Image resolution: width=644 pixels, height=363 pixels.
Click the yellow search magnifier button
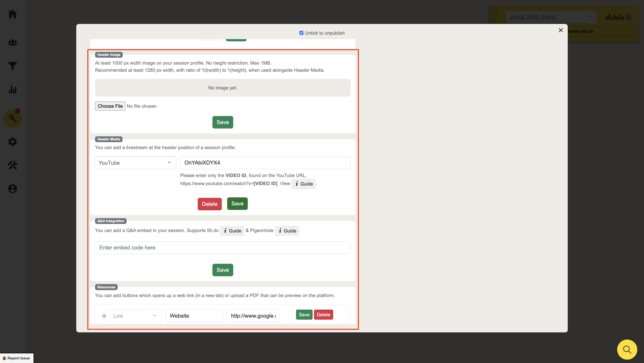coord(627,349)
